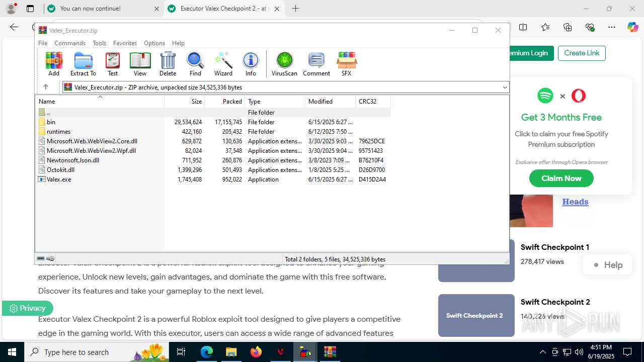Open the Windows Start menu

pyautogui.click(x=12, y=352)
